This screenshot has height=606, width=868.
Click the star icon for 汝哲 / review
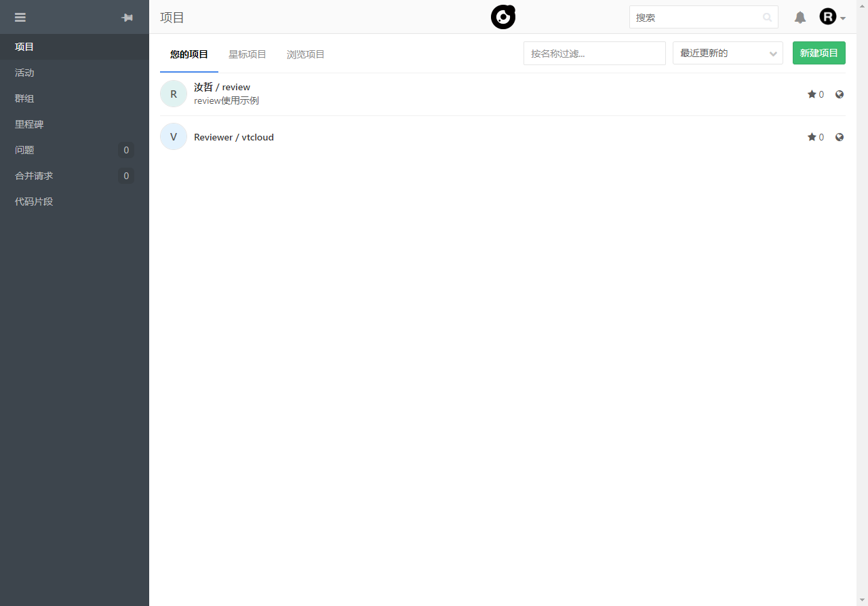pyautogui.click(x=812, y=94)
